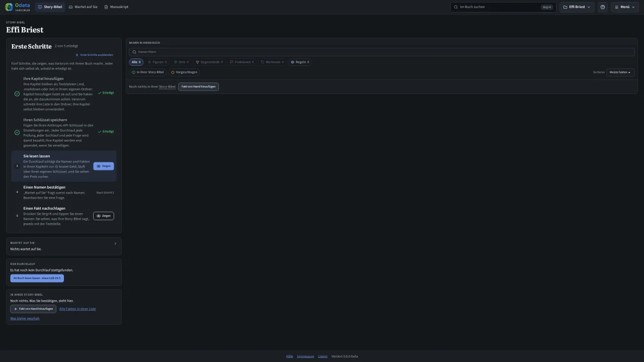Select the Regeln filter chip
The image size is (644, 362).
300,62
